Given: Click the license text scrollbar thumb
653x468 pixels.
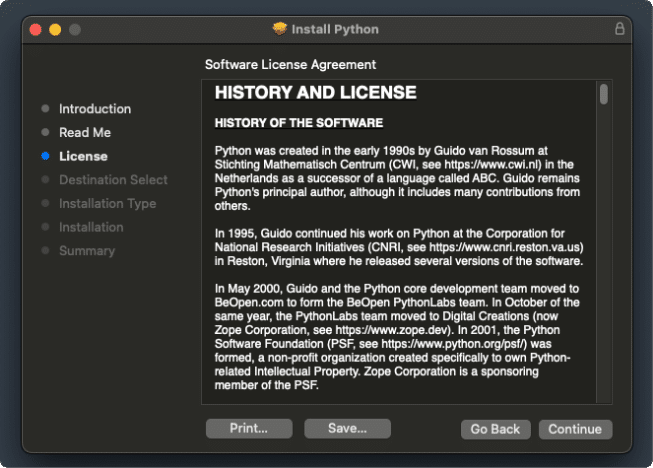Looking at the screenshot, I should (x=604, y=94).
